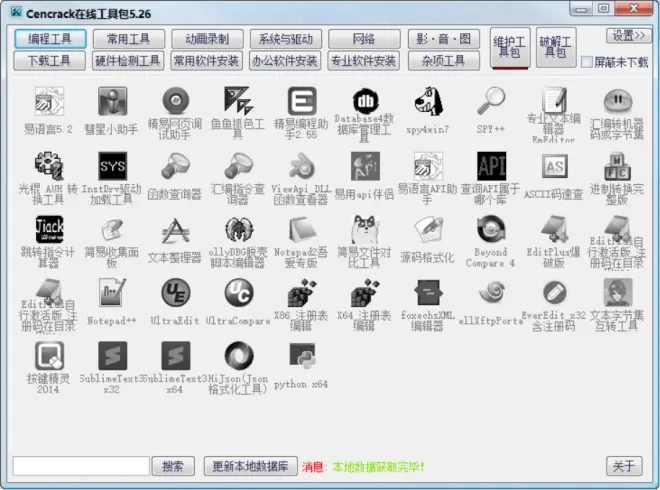The image size is (660, 490).
Task: Open 精易网页调试助手 icon
Action: [x=175, y=101]
